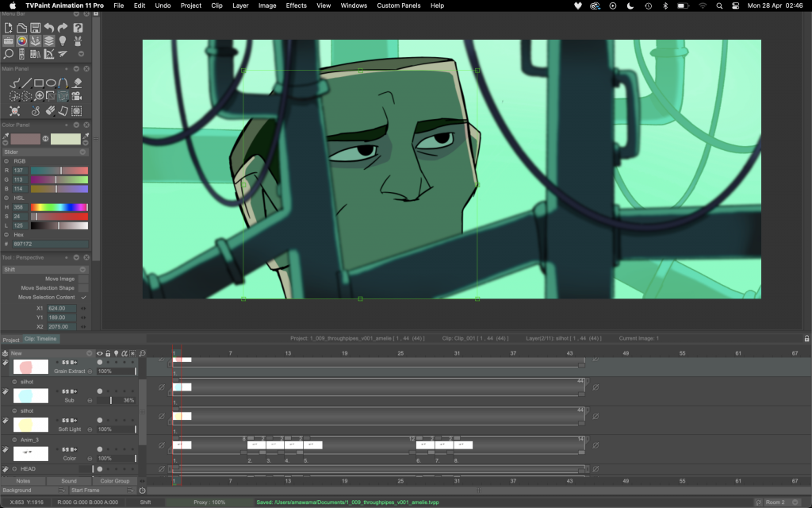Screen dimensions: 812x508
Task: Toggle visibility of the Sub blend layer
Action: click(x=99, y=391)
